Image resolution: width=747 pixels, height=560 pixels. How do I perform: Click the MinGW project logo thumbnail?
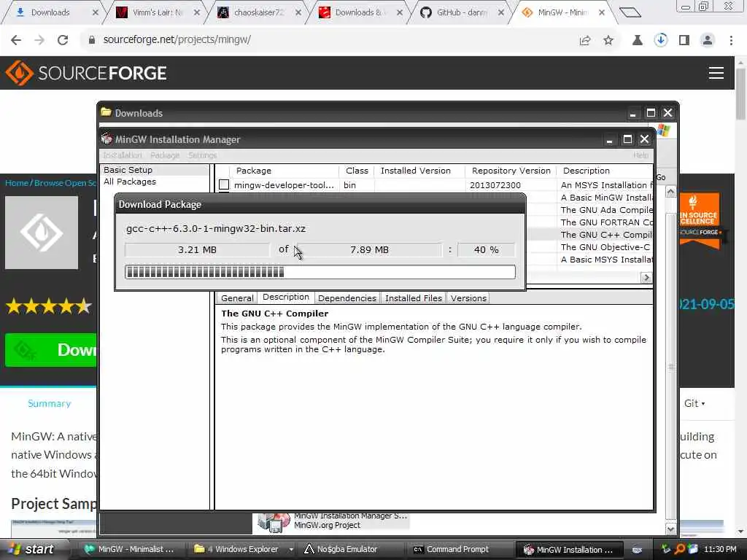tap(42, 233)
